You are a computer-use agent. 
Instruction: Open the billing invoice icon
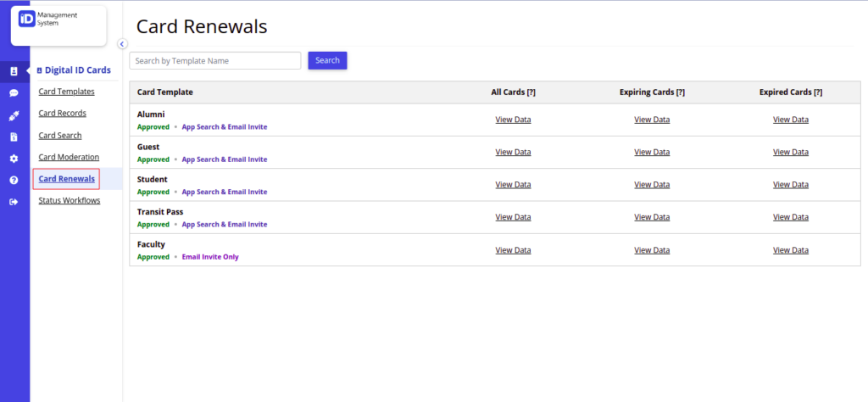coord(14,137)
